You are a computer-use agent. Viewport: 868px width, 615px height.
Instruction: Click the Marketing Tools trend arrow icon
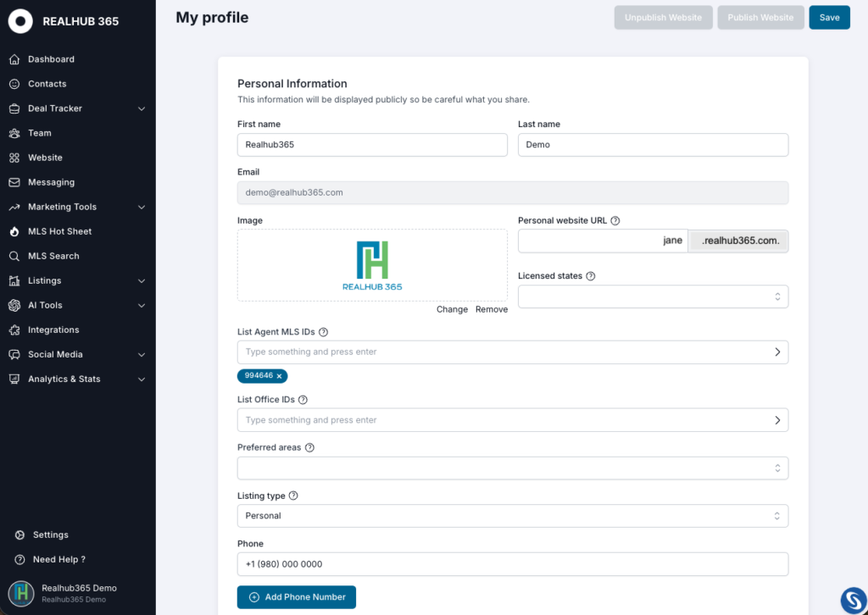(14, 207)
